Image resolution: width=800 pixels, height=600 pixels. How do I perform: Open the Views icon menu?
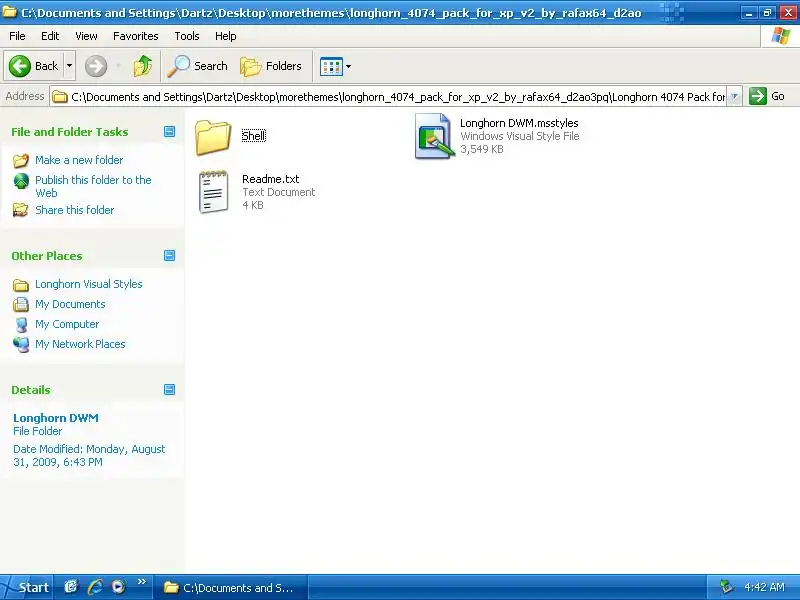tap(331, 66)
